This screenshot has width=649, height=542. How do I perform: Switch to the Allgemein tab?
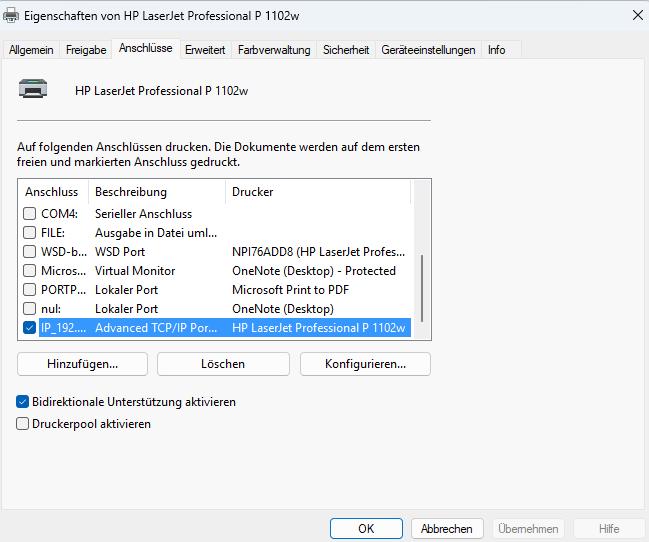tap(31, 50)
